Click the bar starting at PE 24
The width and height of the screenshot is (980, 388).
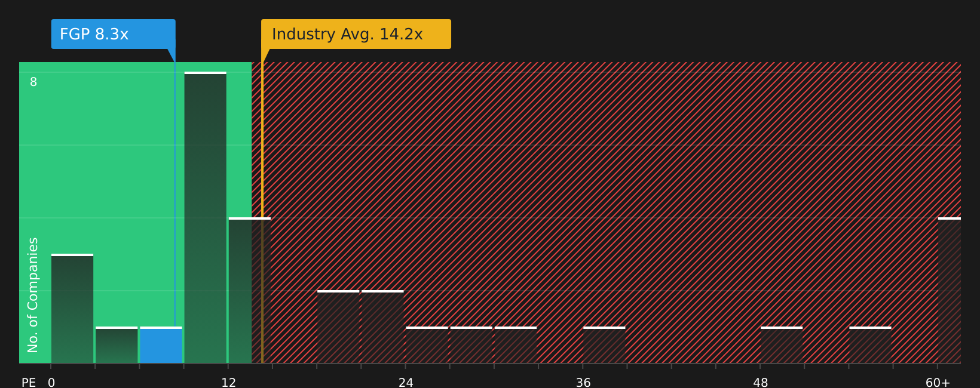[x=427, y=345]
